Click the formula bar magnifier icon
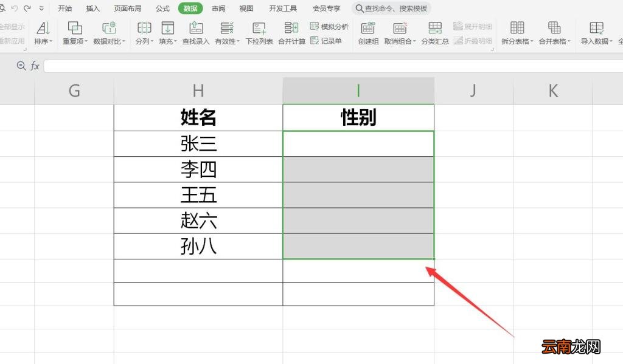 [21, 66]
